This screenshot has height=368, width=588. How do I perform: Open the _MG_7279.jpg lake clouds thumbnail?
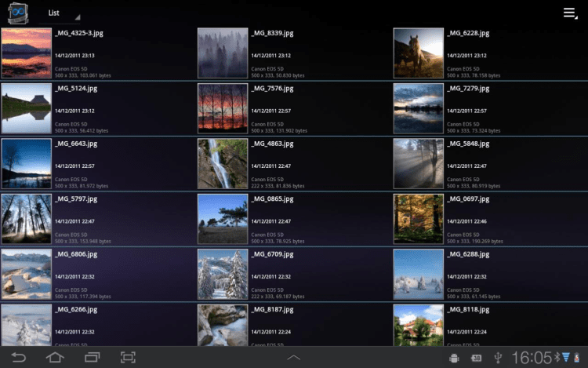pyautogui.click(x=419, y=108)
